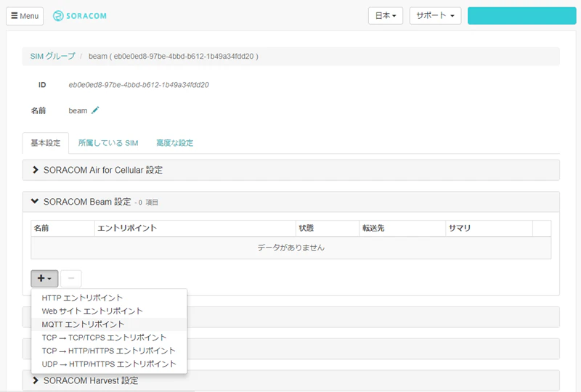This screenshot has width=581, height=392.
Task: Click the beam breadcrumb text
Action: coord(174,57)
